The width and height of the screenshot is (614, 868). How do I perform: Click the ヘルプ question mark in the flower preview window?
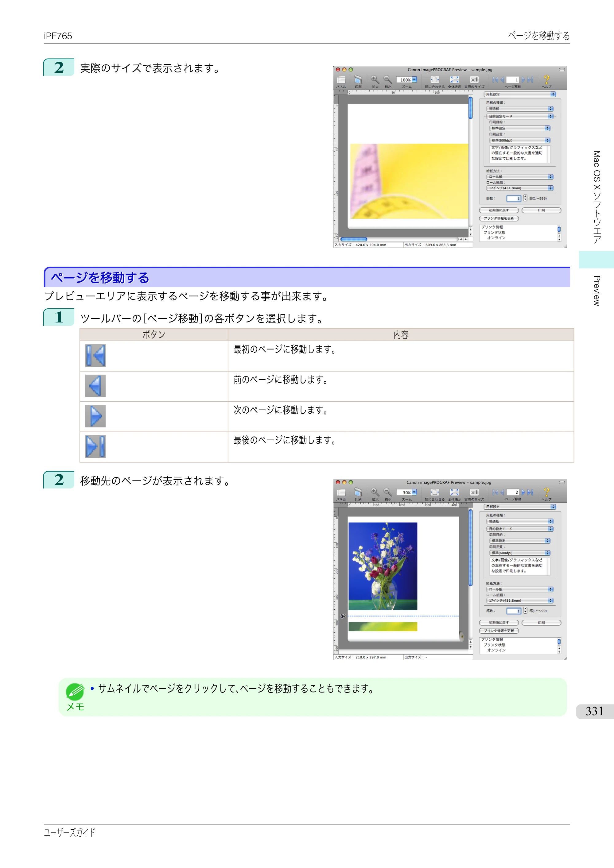pyautogui.click(x=546, y=492)
